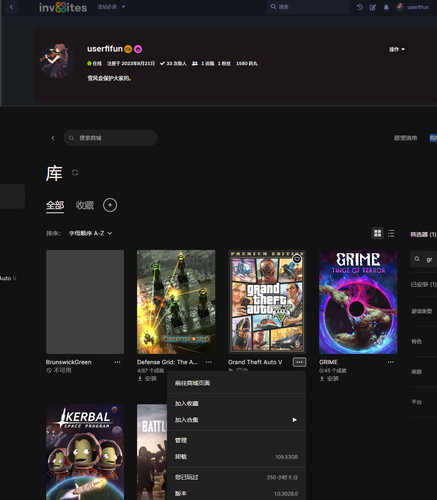Open the 愿望清单 wishlist link

405,138
